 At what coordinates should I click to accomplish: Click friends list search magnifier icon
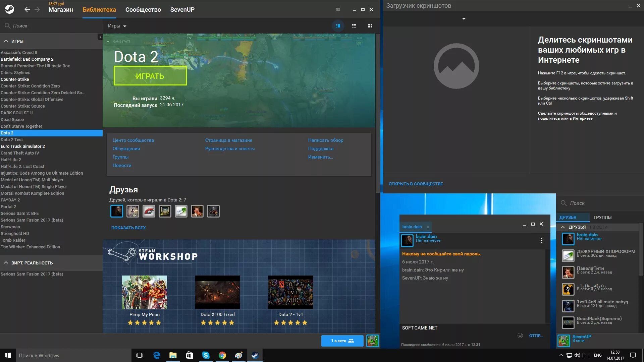[x=563, y=203]
